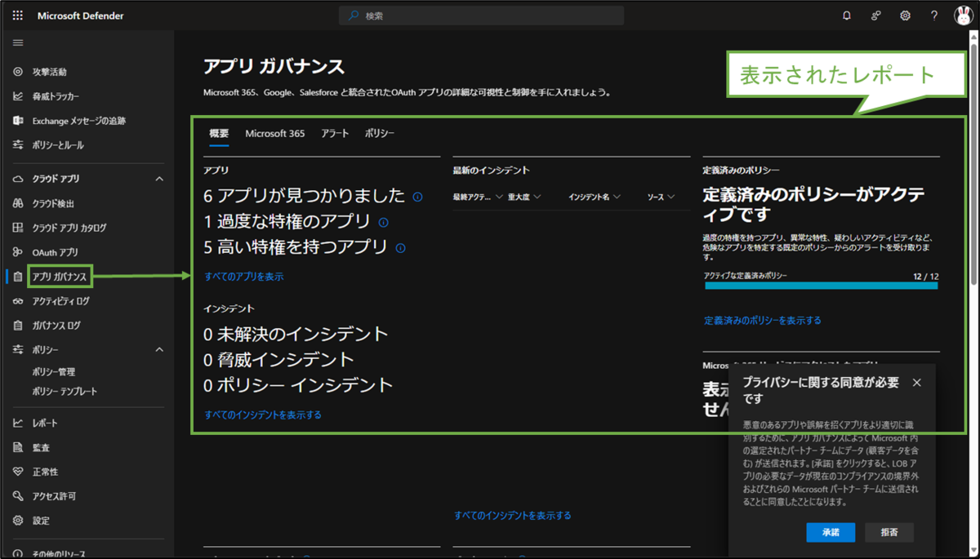The image size is (980, 559).
Task: Click the アクティビティ ログ glasses icon
Action: click(18, 301)
